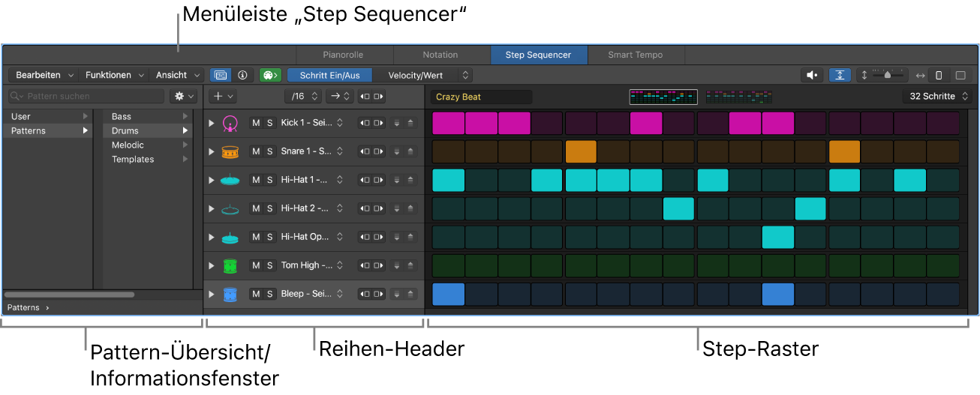The width and height of the screenshot is (980, 395).
Task: Click the Hi-Hat 1 cymbal icon
Action: click(230, 180)
